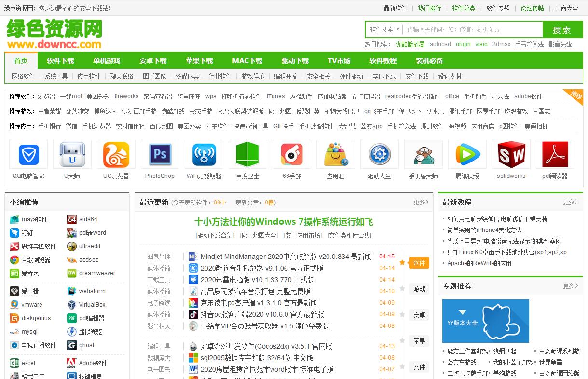Open the 热门排行 top link
The width and height of the screenshot is (588, 379).
tap(429, 8)
